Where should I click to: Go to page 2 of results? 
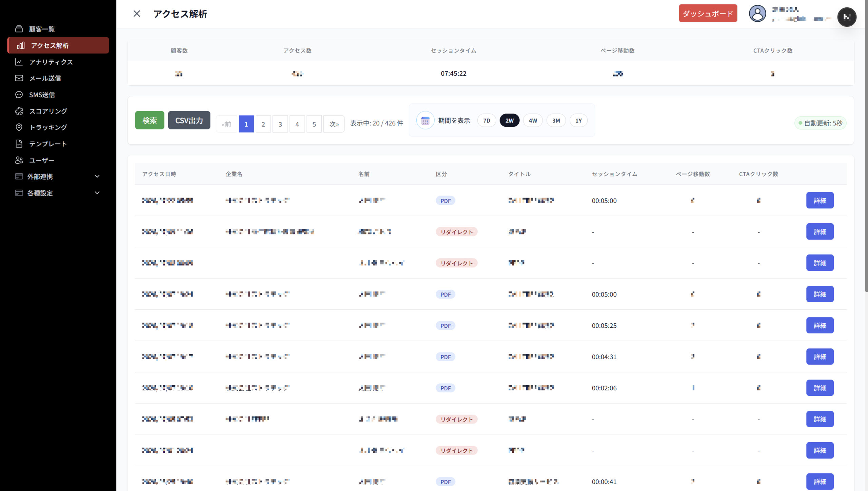click(x=263, y=124)
